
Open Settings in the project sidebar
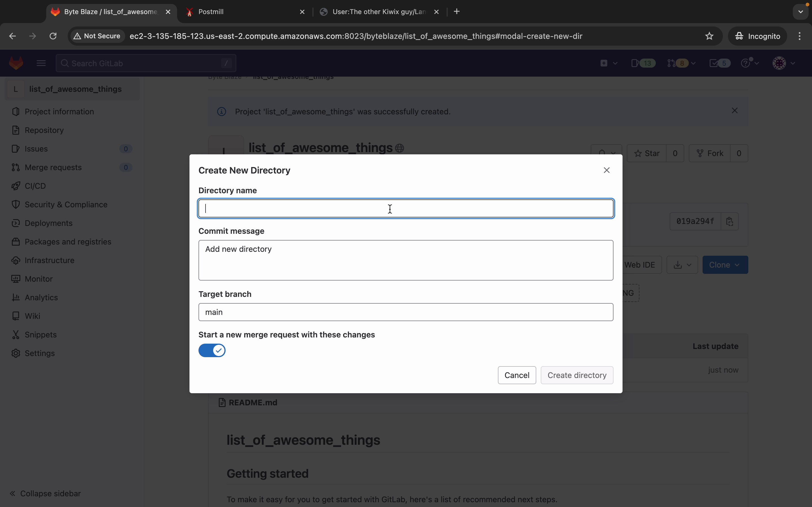pyautogui.click(x=39, y=353)
